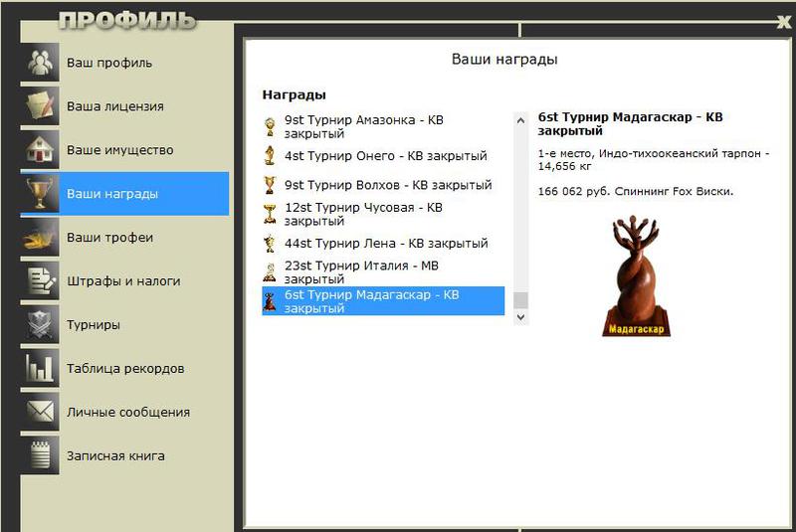Click the 1-е место result description
This screenshot has height=532, width=796.
point(654,160)
